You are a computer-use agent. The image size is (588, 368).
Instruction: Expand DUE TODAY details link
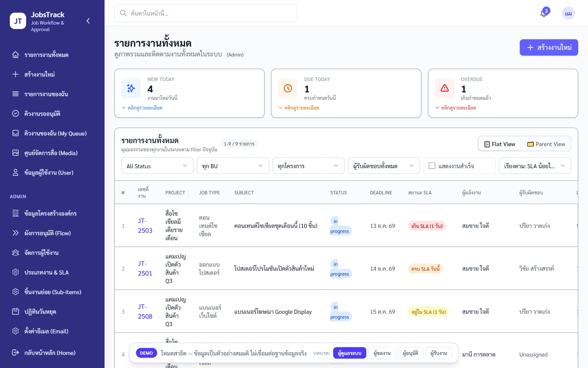pos(299,108)
